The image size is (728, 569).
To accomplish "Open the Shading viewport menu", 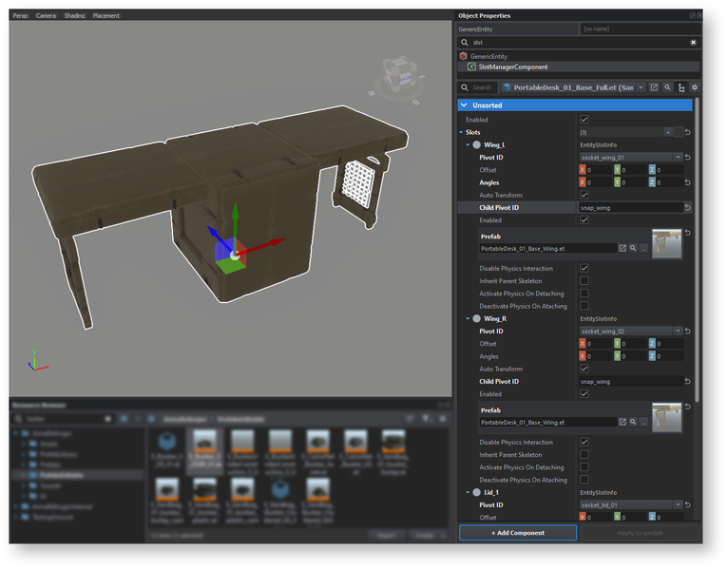I will 74,16.
